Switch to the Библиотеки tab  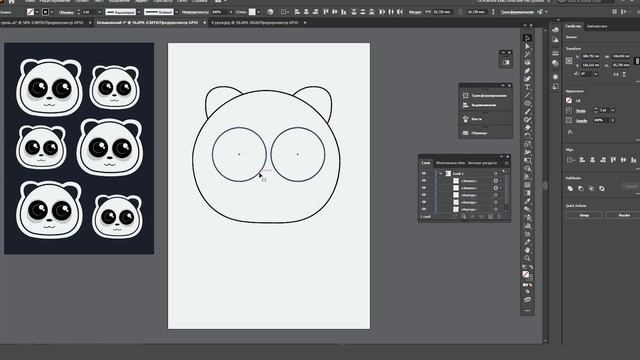click(x=597, y=26)
